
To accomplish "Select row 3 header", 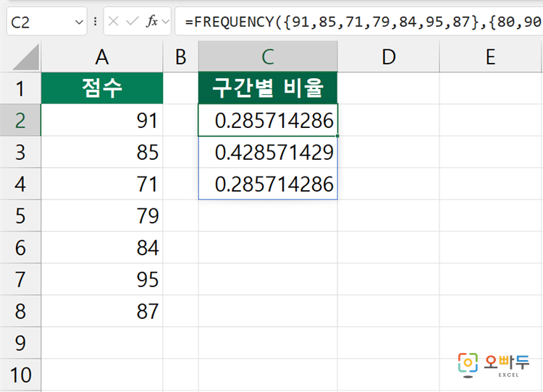I will [x=20, y=152].
